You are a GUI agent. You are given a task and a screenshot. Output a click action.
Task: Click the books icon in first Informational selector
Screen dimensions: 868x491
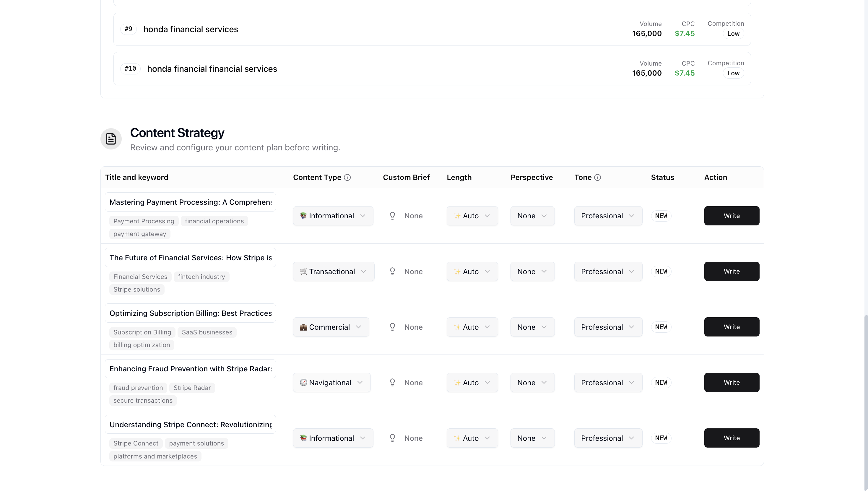tap(303, 215)
